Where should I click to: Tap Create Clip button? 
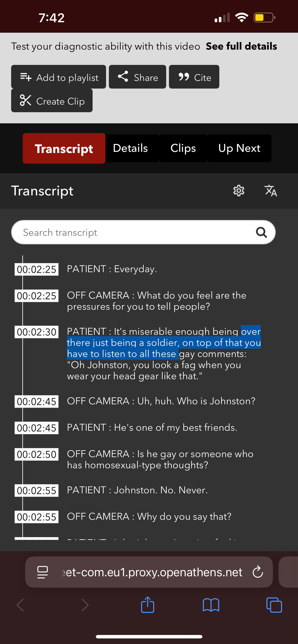tap(52, 101)
